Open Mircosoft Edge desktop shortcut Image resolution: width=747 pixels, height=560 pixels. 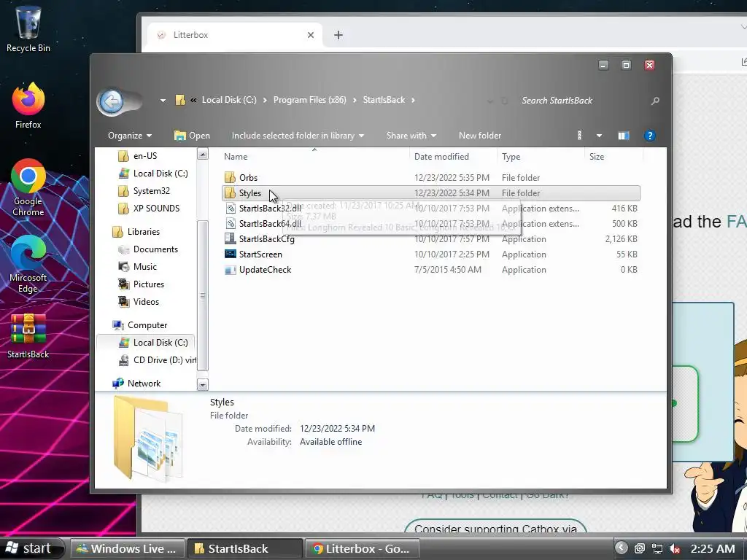point(28,264)
